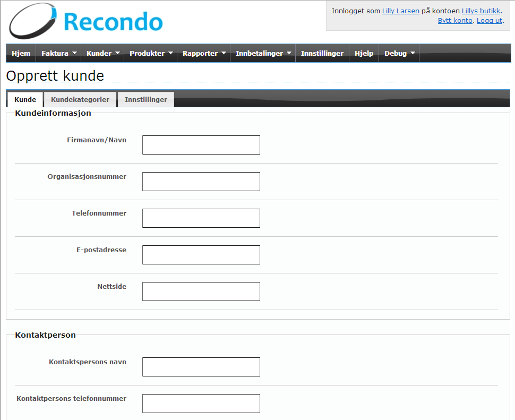Click the Organisasjonsnummer text field
Viewport: 515px width, 420px height.
201,182
